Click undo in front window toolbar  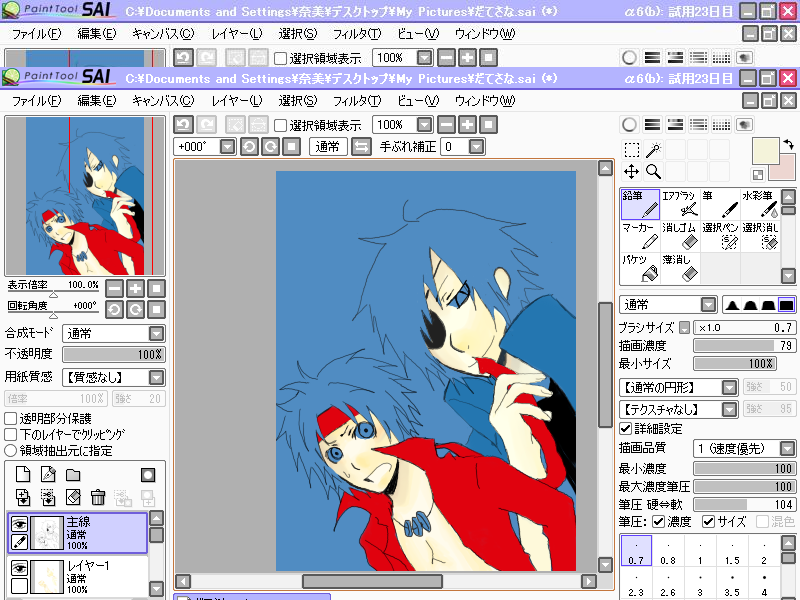point(184,124)
